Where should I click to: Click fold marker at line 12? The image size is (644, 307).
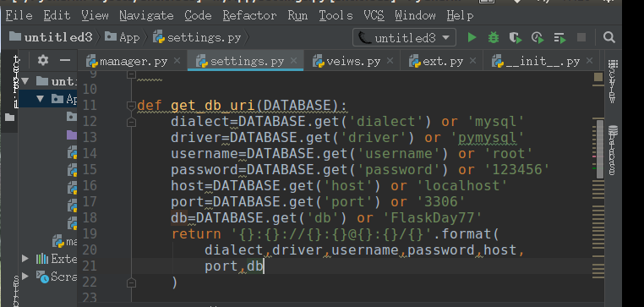pos(131,122)
